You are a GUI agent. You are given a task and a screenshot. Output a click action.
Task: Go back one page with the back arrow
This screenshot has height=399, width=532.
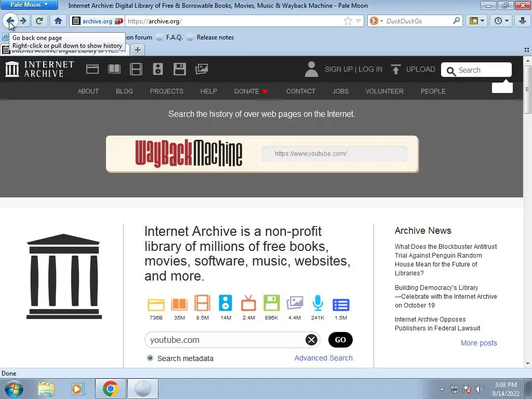click(10, 21)
